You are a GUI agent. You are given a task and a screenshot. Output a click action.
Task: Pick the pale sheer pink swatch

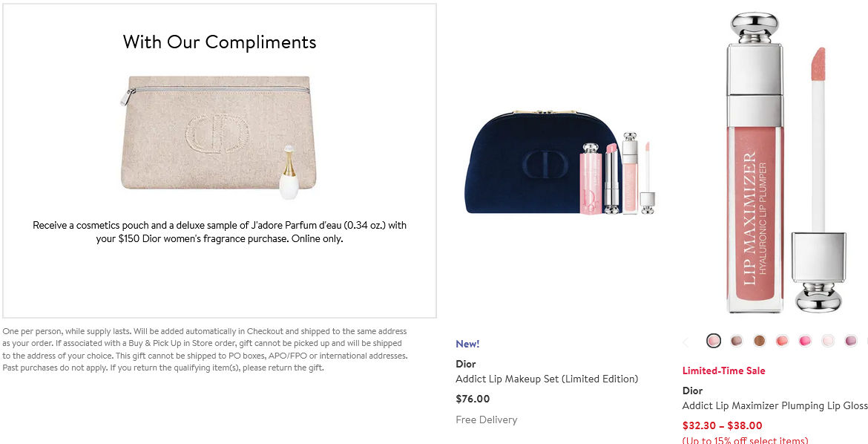pos(828,341)
